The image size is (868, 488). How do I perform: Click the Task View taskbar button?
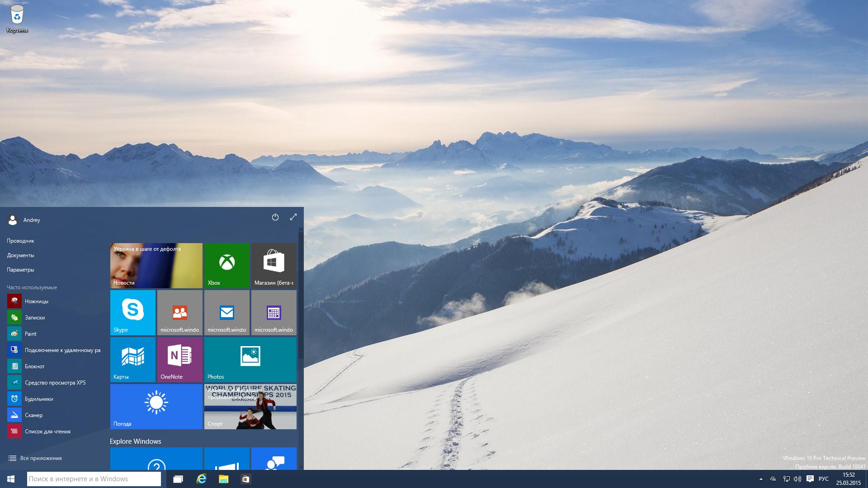point(178,479)
